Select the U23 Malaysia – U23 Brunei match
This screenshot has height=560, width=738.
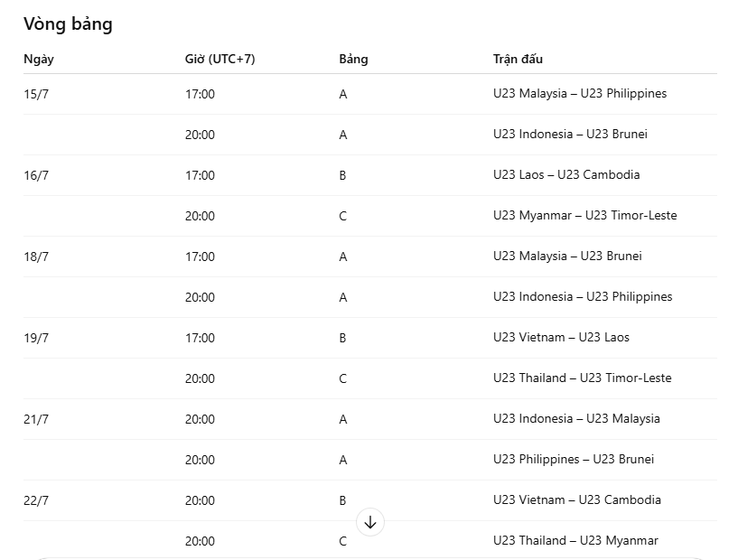[567, 256]
